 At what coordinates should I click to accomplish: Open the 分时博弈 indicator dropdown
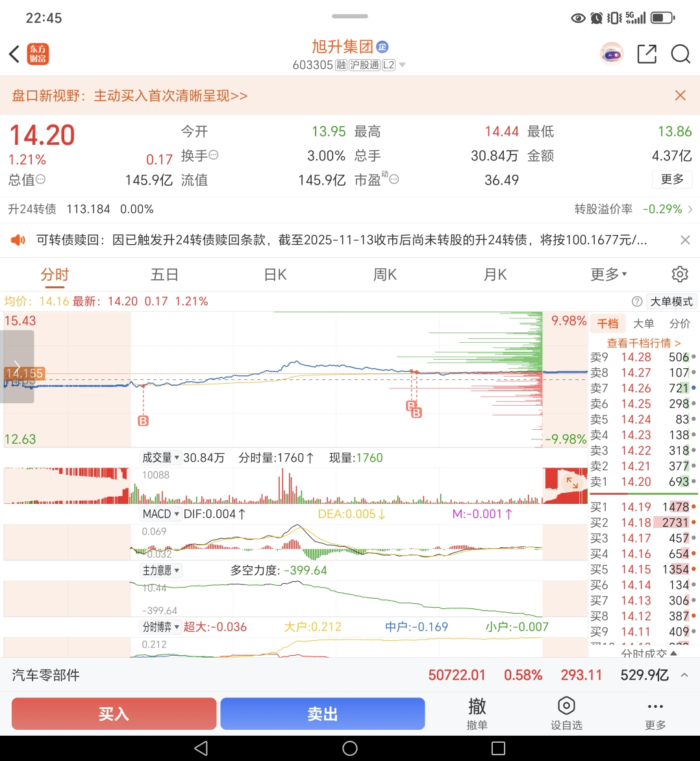tap(160, 627)
